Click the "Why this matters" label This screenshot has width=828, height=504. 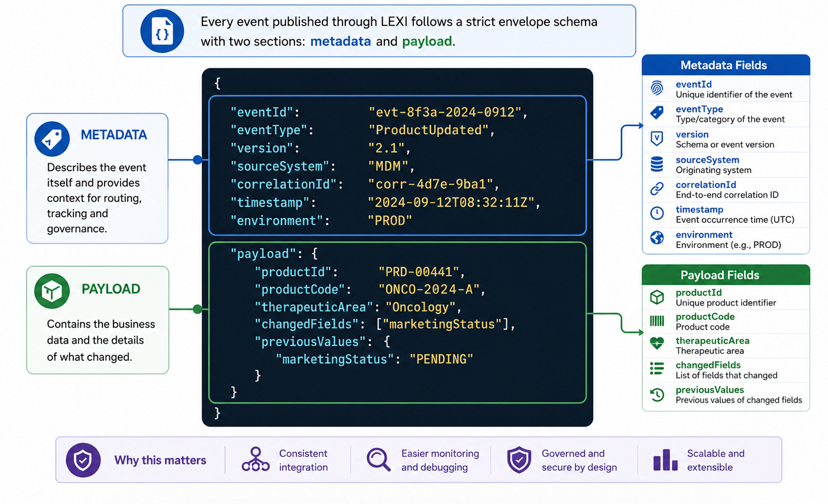[x=160, y=460]
